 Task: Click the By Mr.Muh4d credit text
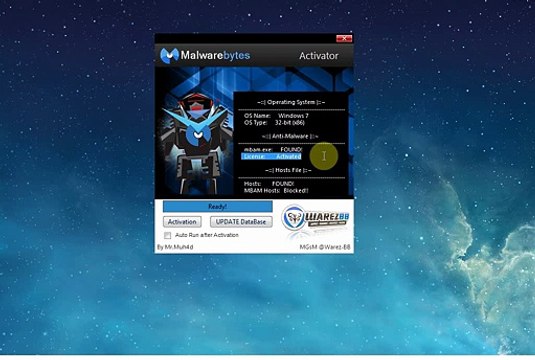point(175,247)
